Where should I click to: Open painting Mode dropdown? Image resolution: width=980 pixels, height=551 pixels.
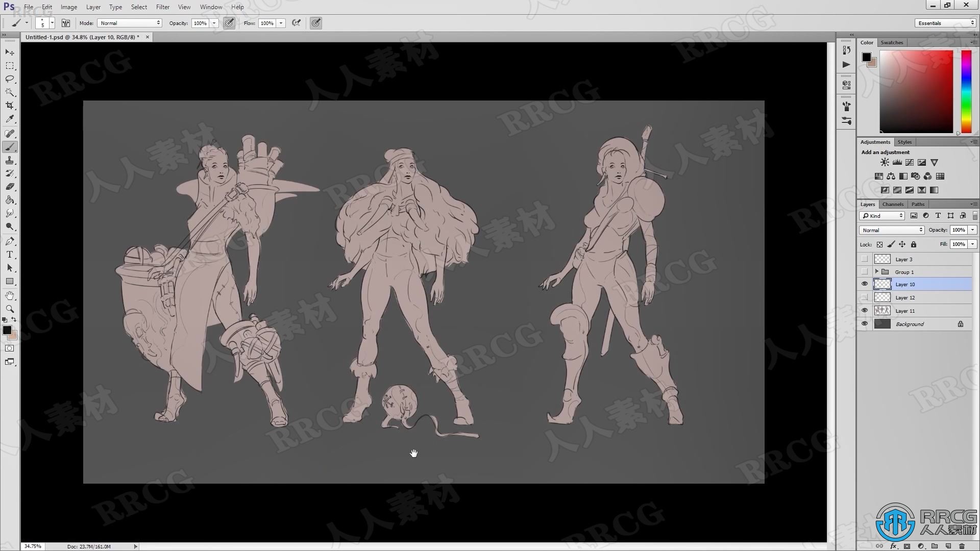(130, 23)
